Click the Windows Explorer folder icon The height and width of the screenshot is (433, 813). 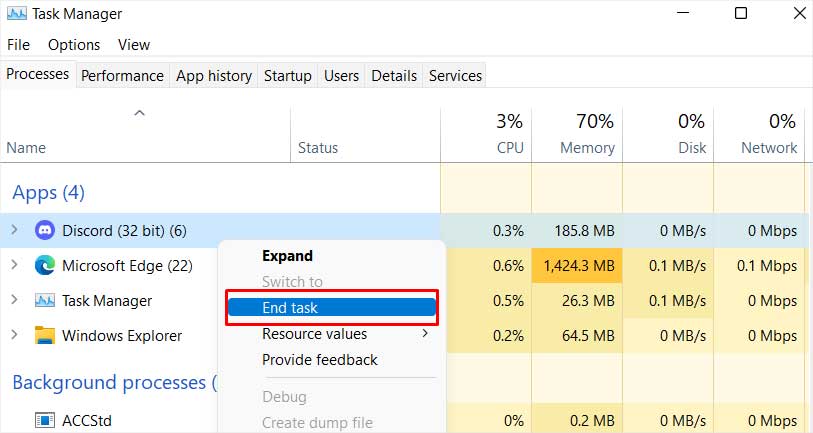pos(45,336)
